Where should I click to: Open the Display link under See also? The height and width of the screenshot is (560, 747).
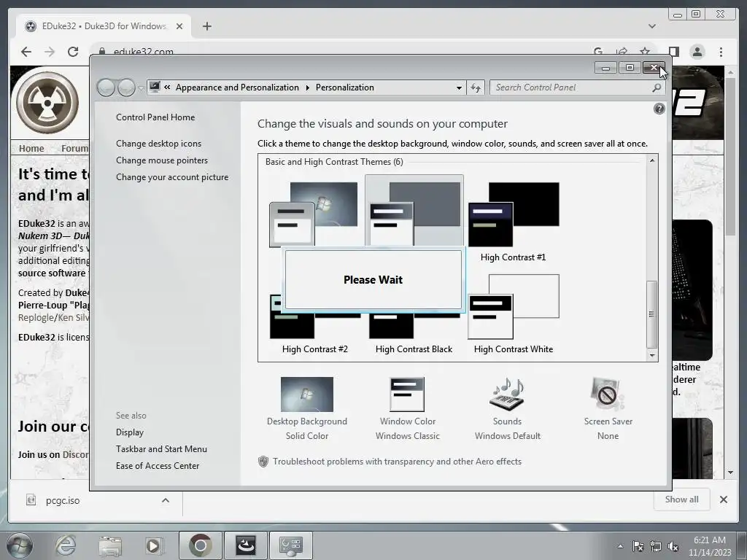130,432
